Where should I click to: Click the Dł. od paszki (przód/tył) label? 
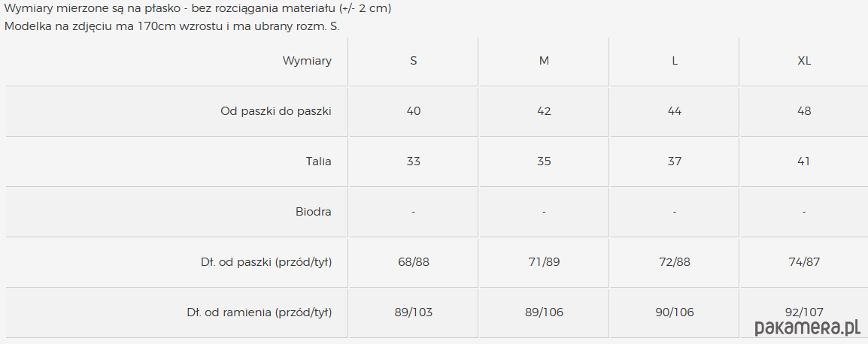tap(266, 262)
